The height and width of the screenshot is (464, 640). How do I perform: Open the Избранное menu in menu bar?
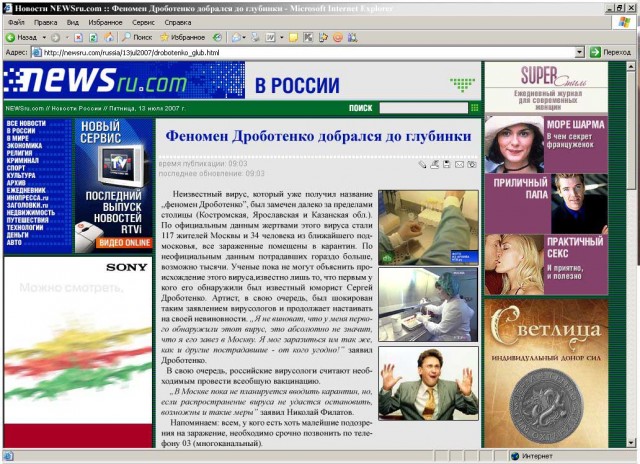point(105,22)
